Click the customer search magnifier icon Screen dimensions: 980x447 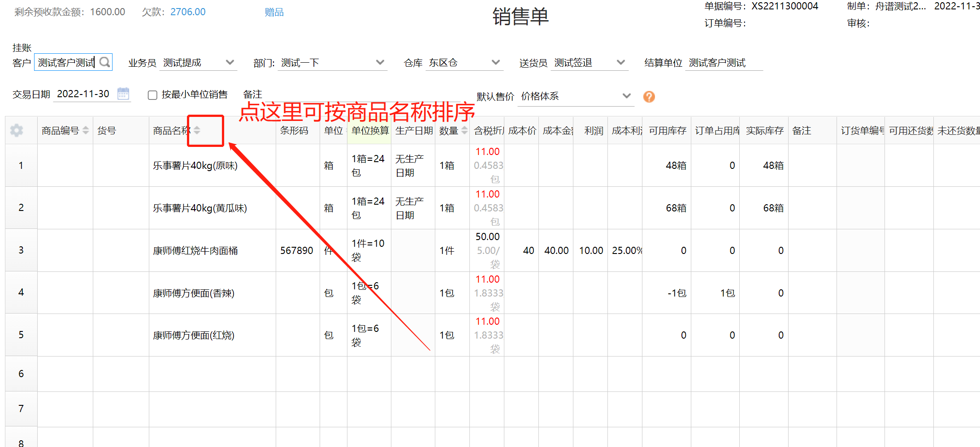tap(104, 62)
